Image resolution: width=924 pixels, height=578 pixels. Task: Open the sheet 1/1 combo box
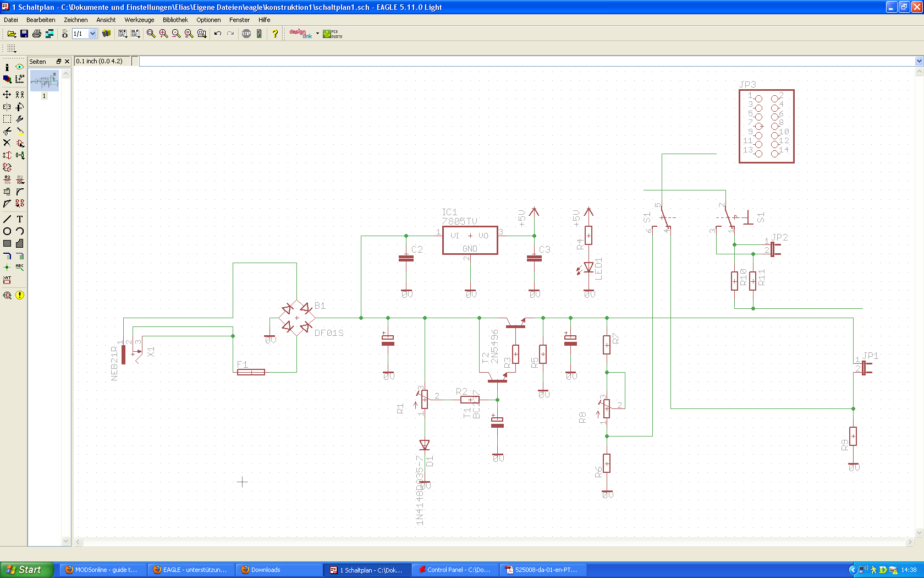pos(85,34)
